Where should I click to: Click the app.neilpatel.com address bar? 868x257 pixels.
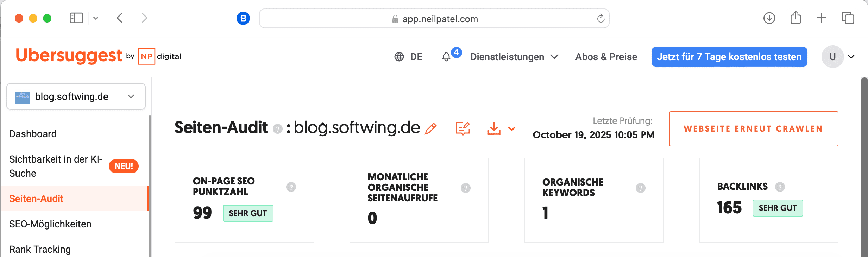(434, 19)
